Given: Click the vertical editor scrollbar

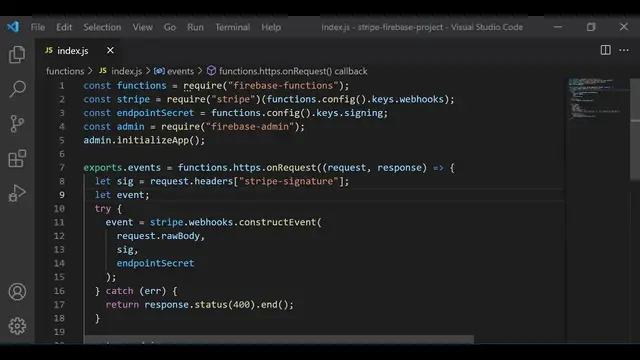Looking at the screenshot, I should tap(635, 129).
